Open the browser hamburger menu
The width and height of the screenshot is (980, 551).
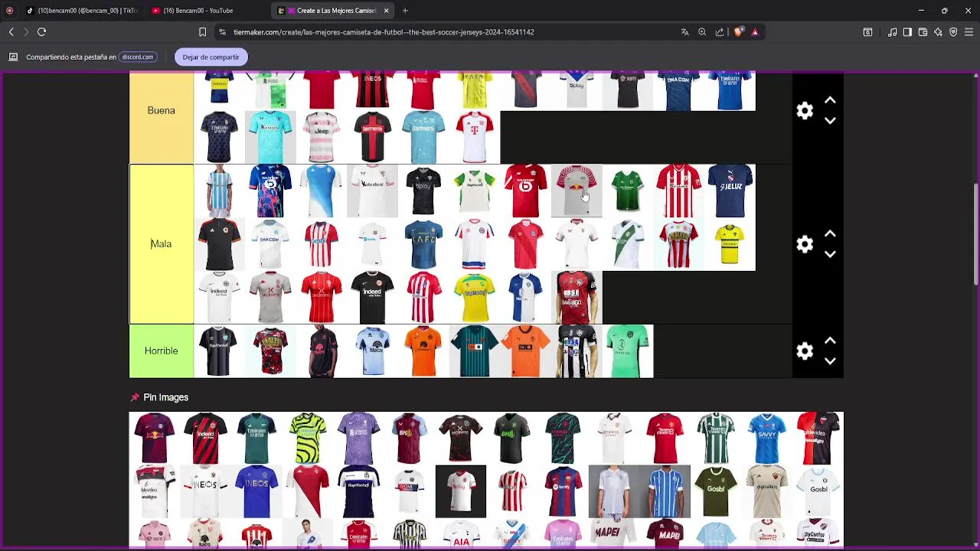969,32
